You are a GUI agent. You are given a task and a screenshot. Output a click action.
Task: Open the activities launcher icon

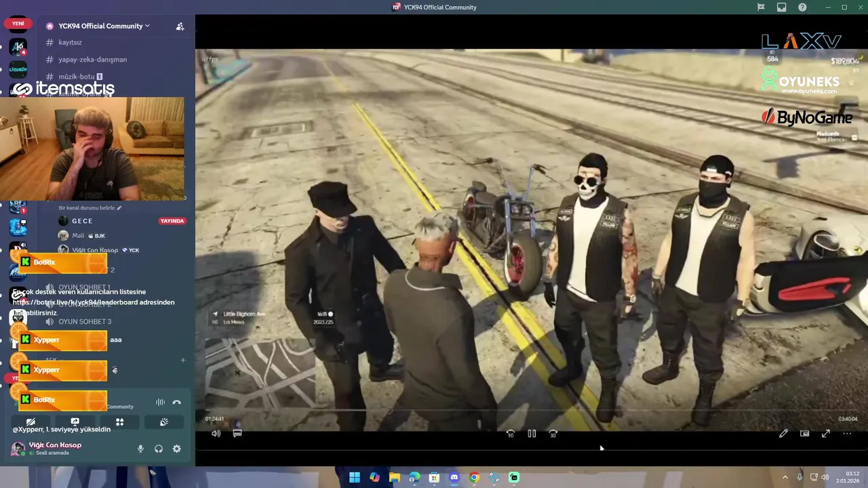119,422
